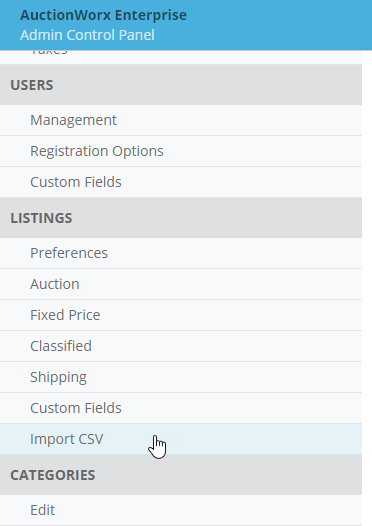Select the Auction menu item
The width and height of the screenshot is (372, 526).
pos(181,284)
